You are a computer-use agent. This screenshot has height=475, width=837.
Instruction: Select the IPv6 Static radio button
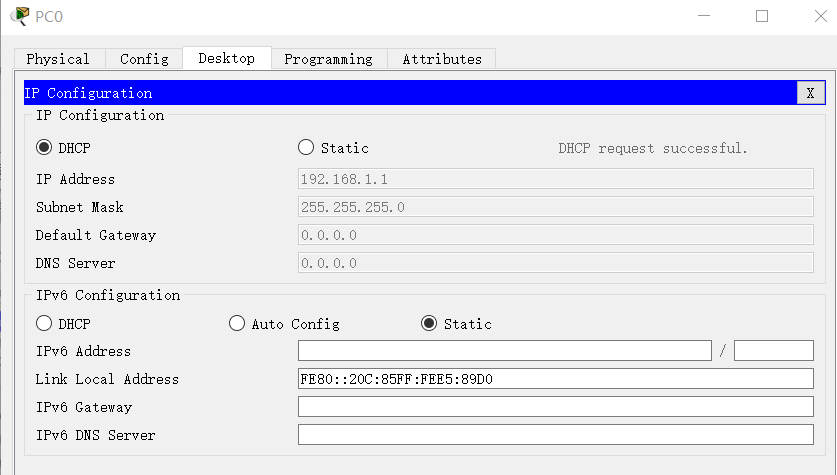(x=429, y=324)
